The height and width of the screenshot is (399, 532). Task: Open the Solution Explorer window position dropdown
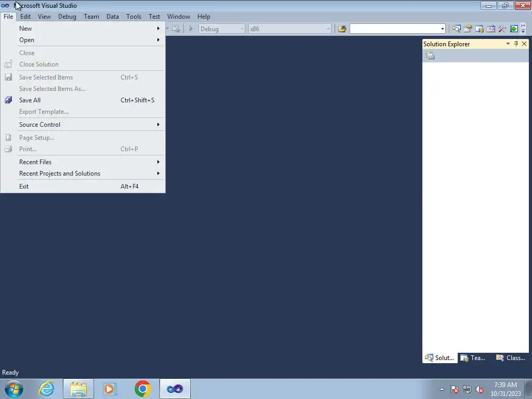pos(508,44)
